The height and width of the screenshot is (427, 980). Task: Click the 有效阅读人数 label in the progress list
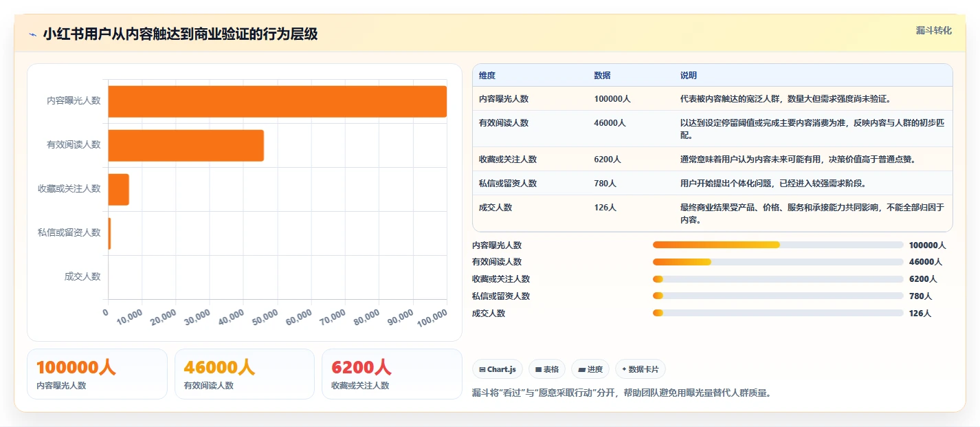[497, 262]
